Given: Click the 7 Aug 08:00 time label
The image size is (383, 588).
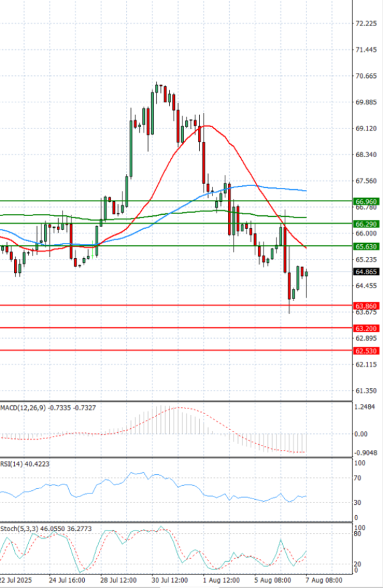Looking at the screenshot, I should pos(324,580).
